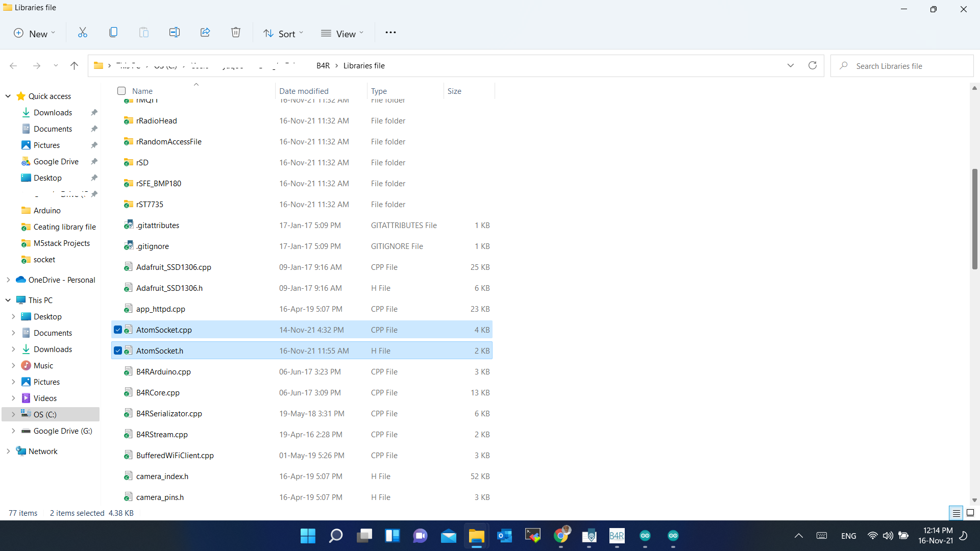Open the View menu
980x551 pixels.
click(x=342, y=34)
